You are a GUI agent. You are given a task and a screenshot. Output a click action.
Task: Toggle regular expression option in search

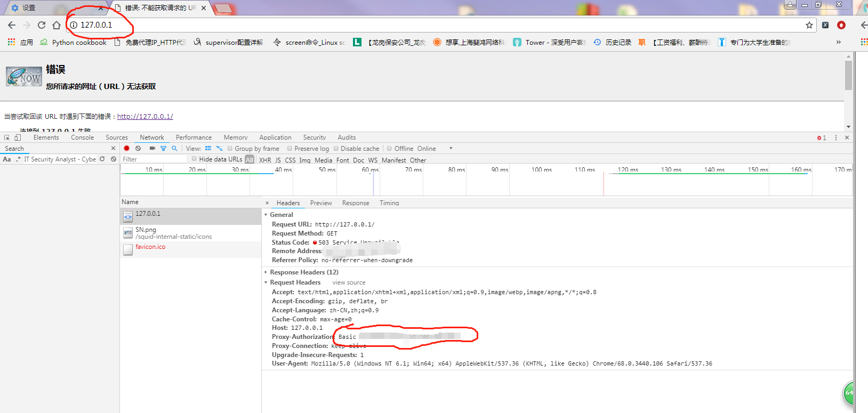click(18, 159)
